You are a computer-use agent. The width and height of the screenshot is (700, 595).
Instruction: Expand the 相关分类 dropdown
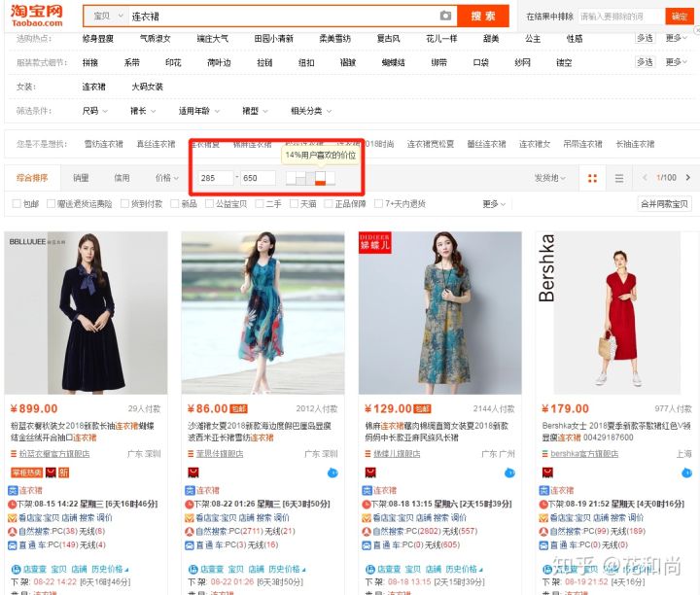pos(311,111)
